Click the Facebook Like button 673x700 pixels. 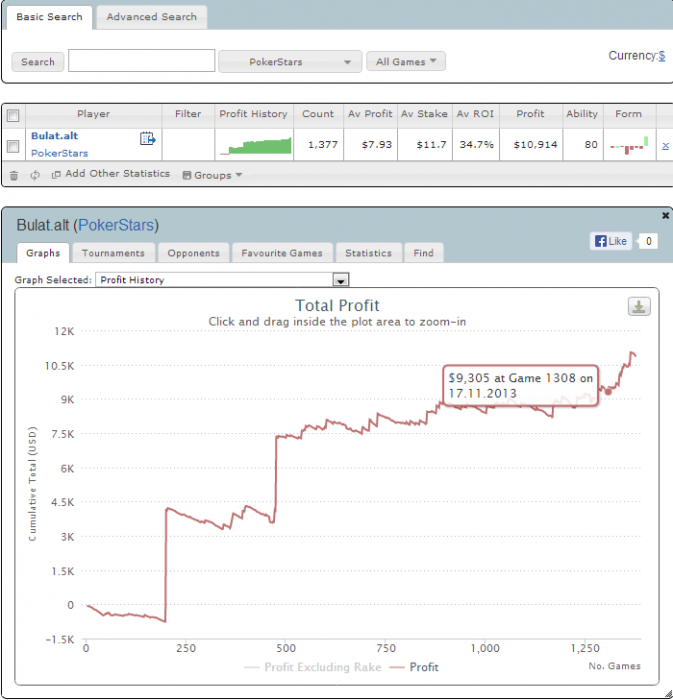click(x=611, y=241)
